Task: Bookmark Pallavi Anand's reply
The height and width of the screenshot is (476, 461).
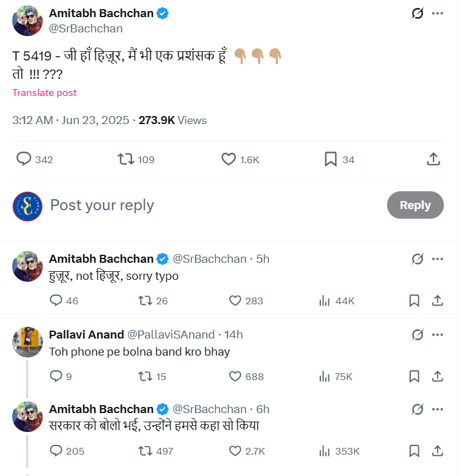Action: coord(414,376)
